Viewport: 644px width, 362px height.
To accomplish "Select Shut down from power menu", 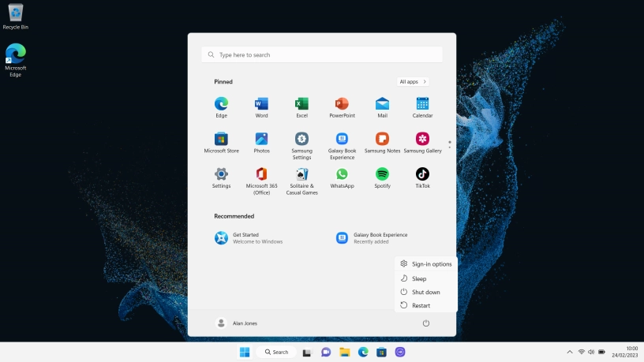I will (x=425, y=292).
